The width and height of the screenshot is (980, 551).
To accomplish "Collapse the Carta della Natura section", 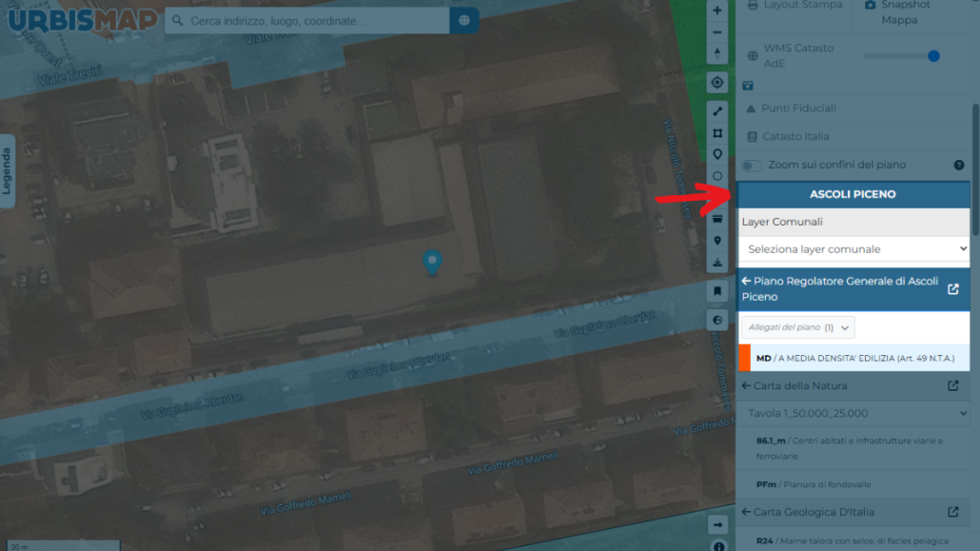I will tap(746, 385).
